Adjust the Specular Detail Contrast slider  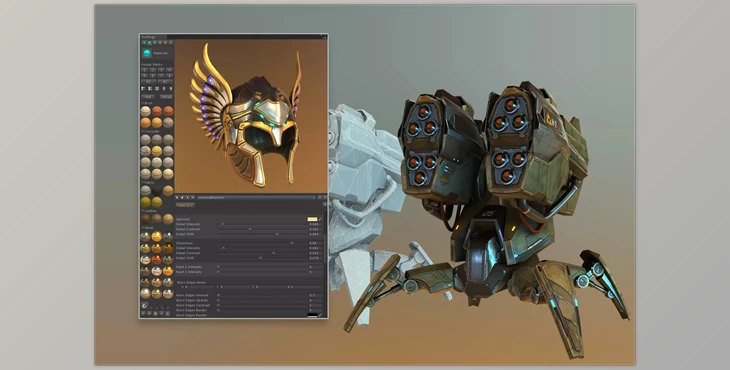263,229
